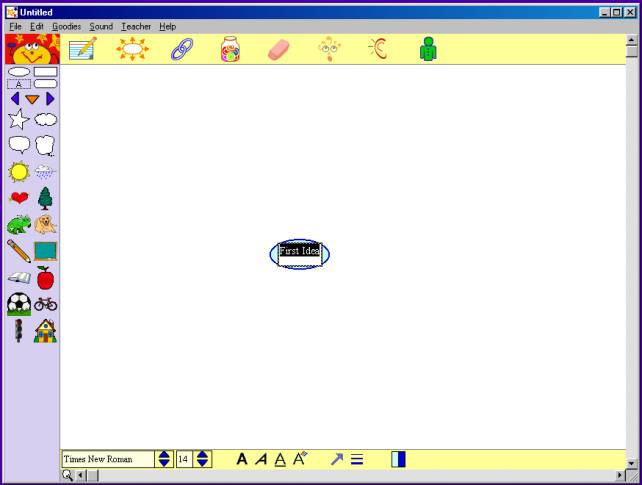This screenshot has width=642, height=485.
Task: Open the File menu
Action: coord(15,27)
